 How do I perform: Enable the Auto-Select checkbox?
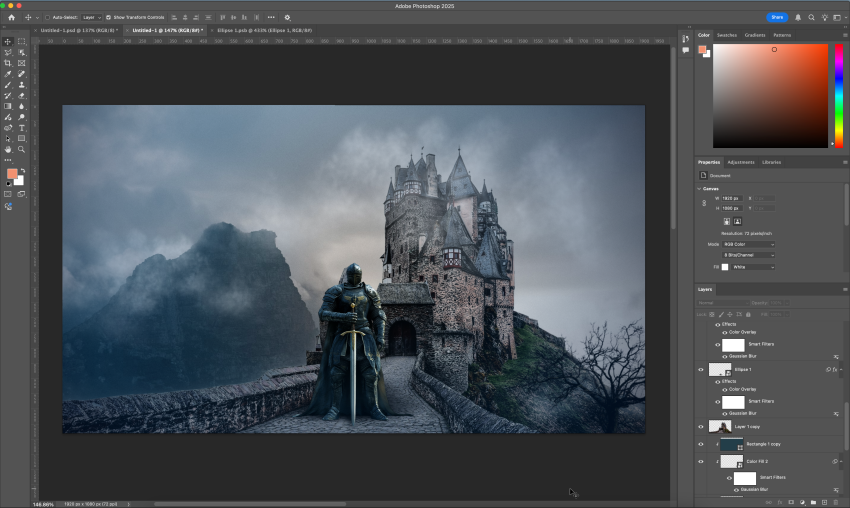coord(47,17)
